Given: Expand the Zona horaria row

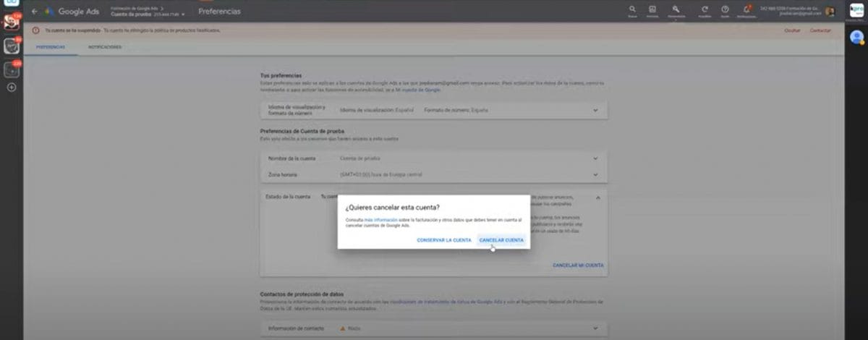Looking at the screenshot, I should (x=595, y=174).
